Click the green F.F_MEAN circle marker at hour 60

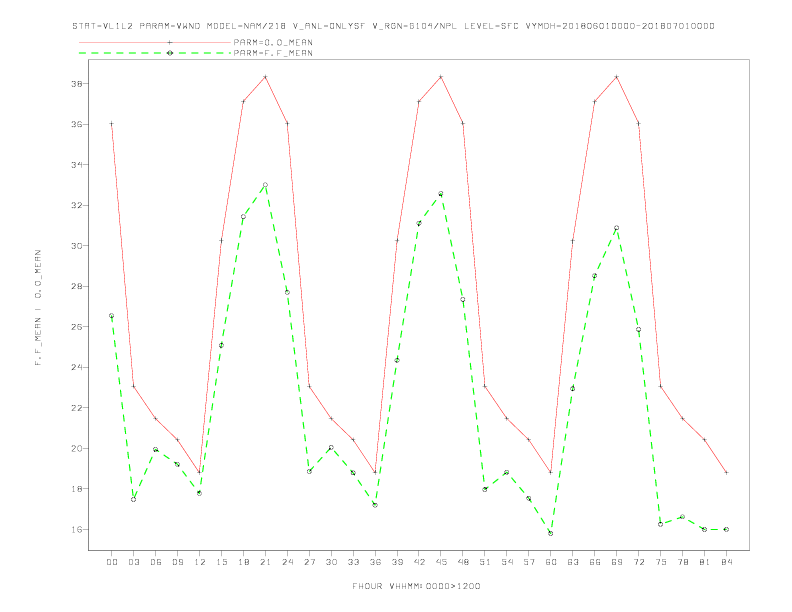[551, 533]
